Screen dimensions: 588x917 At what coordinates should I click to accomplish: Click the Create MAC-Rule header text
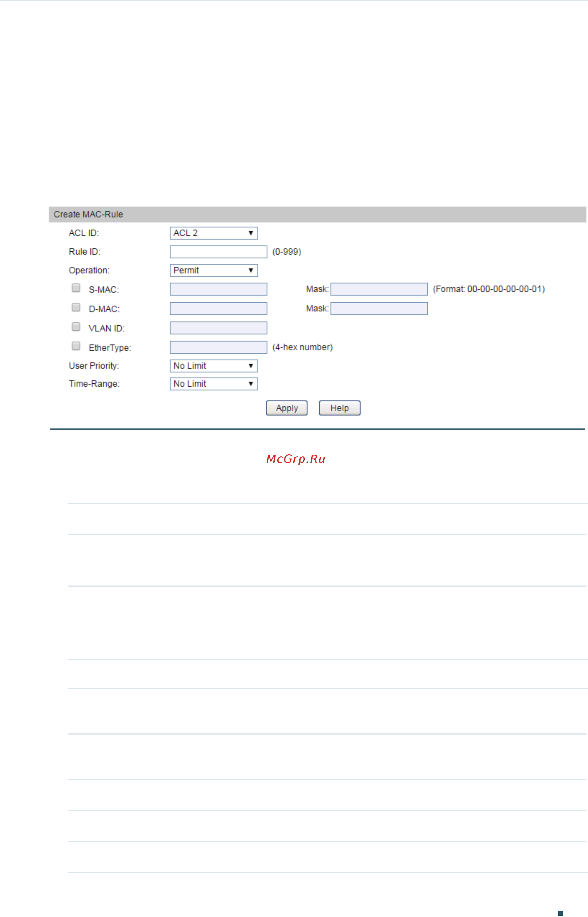tap(88, 214)
